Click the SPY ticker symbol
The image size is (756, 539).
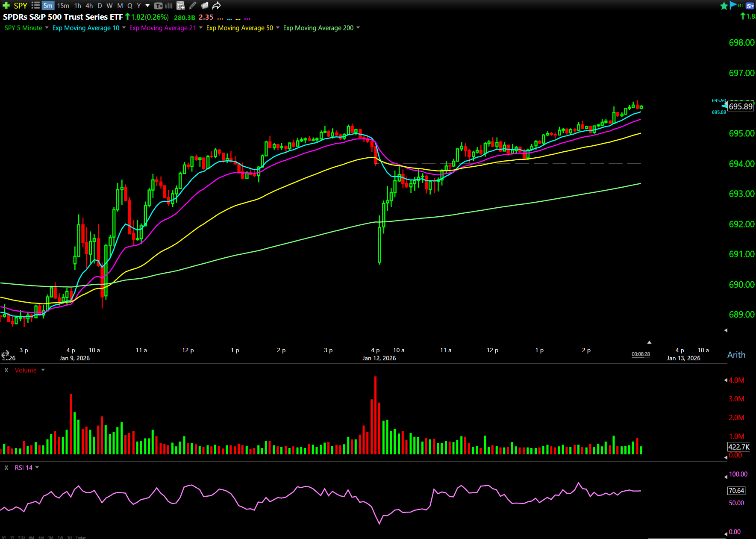[21, 6]
